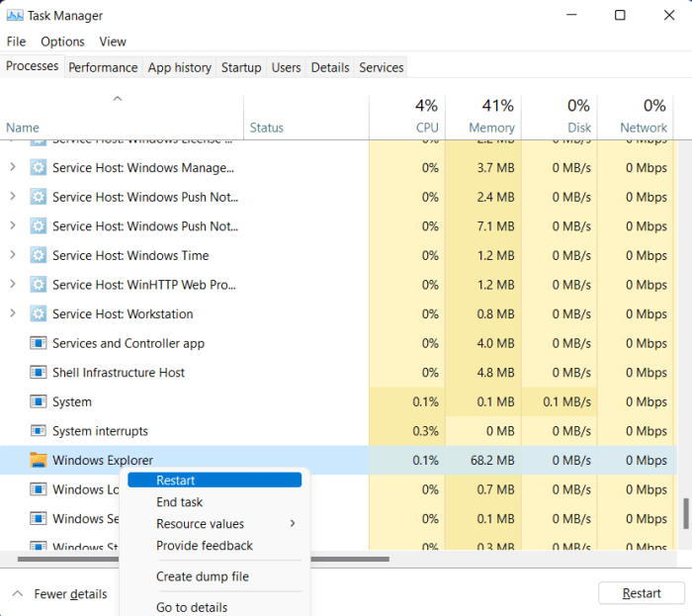Switch to the Performance tab
This screenshot has width=692, height=616.
click(103, 67)
